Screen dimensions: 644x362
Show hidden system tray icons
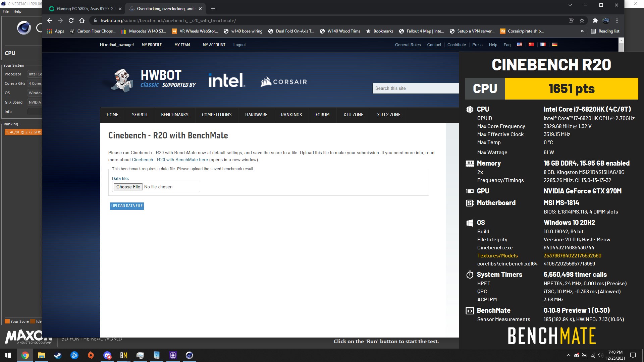pos(568,355)
